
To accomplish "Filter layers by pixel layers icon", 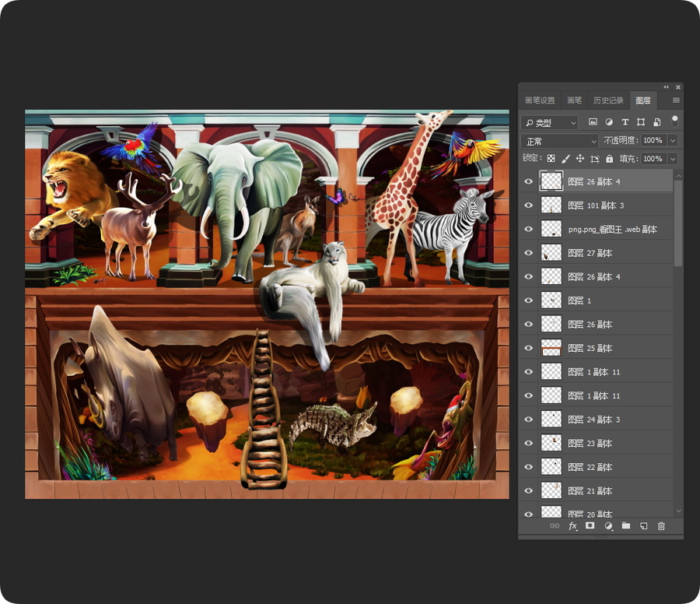I will pyautogui.click(x=593, y=122).
